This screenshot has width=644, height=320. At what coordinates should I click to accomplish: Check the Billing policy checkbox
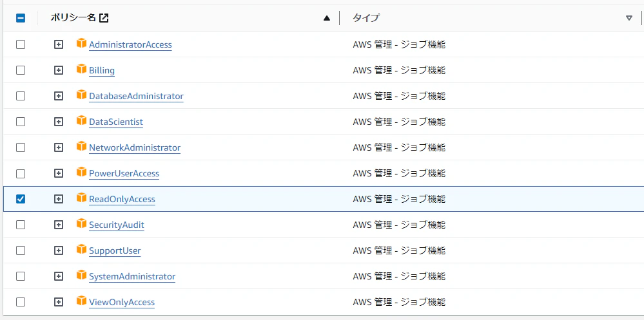(21, 70)
